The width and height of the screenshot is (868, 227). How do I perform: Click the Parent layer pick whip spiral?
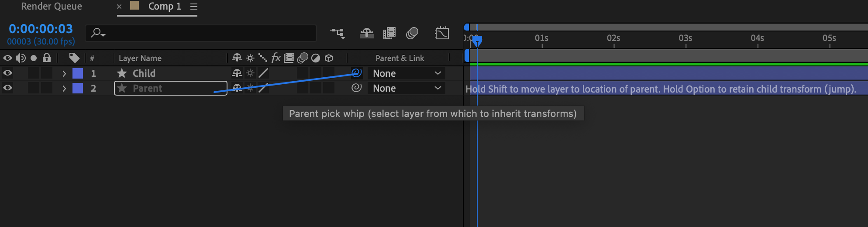pyautogui.click(x=357, y=88)
